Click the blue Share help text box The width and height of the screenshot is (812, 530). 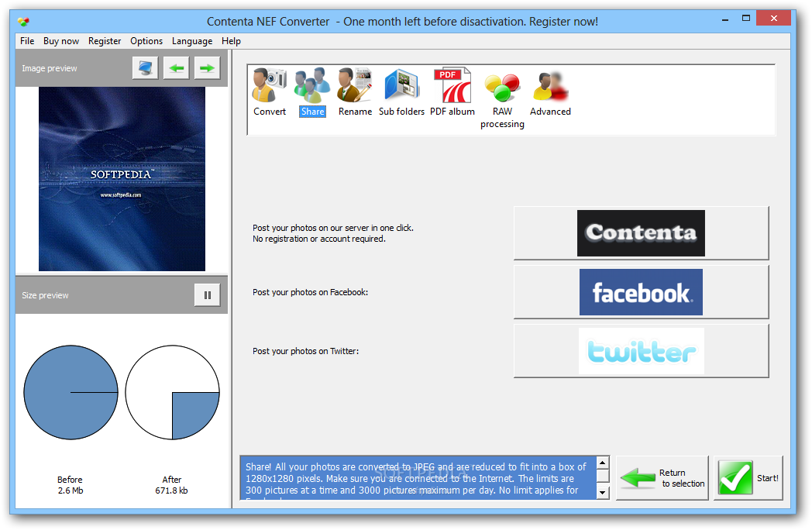(418, 477)
